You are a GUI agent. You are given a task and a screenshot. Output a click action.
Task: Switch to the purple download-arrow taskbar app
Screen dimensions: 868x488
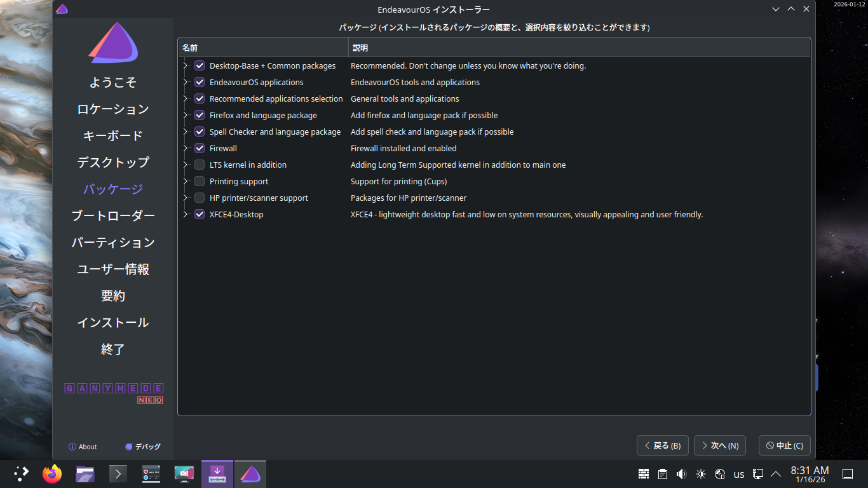(x=217, y=474)
